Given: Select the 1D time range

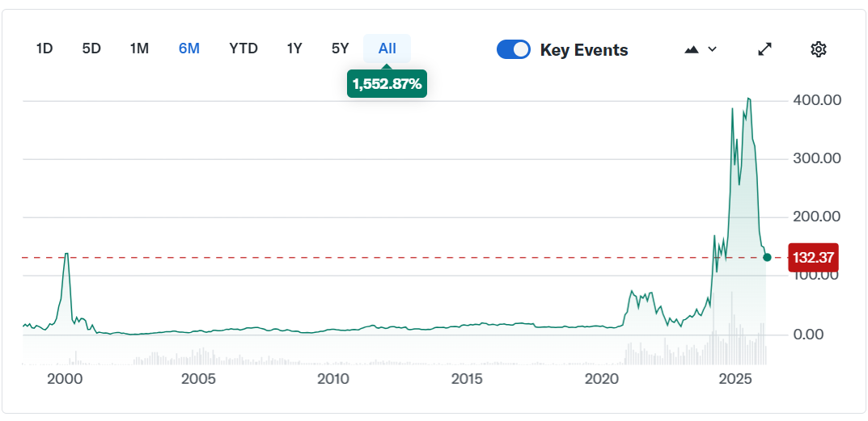Looking at the screenshot, I should coord(44,48).
